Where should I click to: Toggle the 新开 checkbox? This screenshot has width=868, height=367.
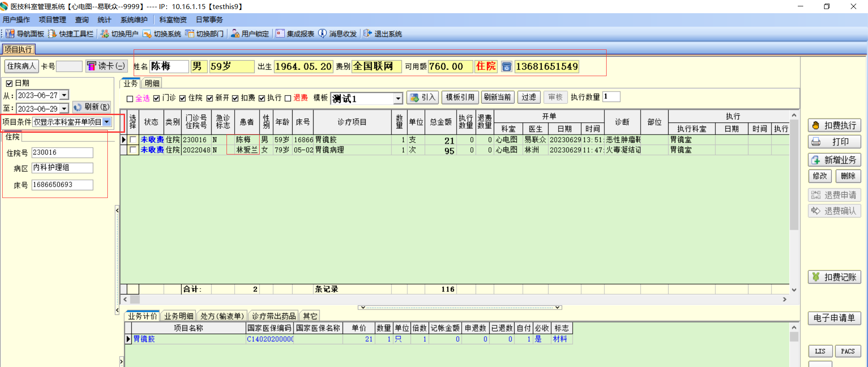point(210,98)
